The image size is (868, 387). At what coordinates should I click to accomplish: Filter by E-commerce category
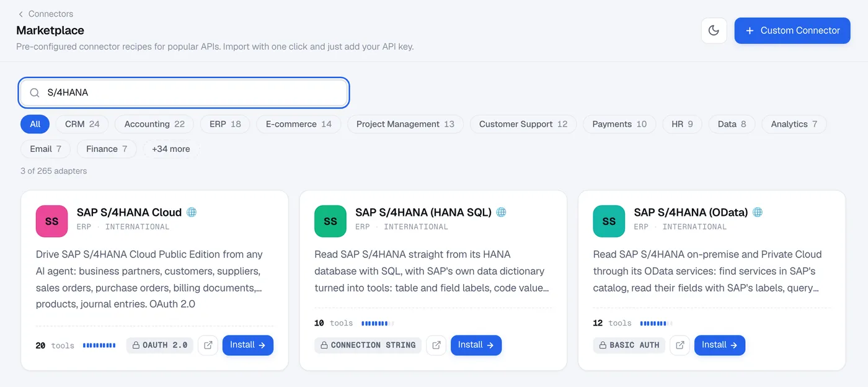pos(298,124)
